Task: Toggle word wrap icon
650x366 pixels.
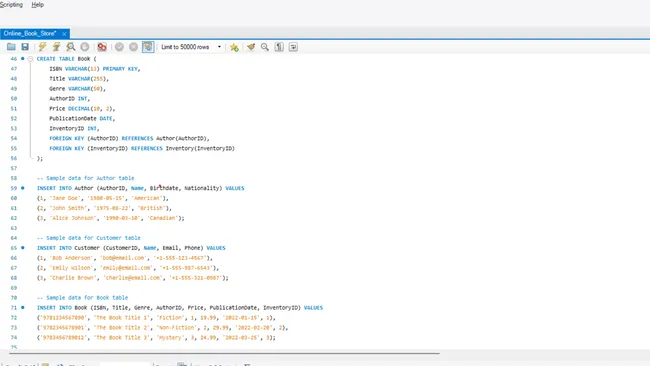Action: (293, 47)
